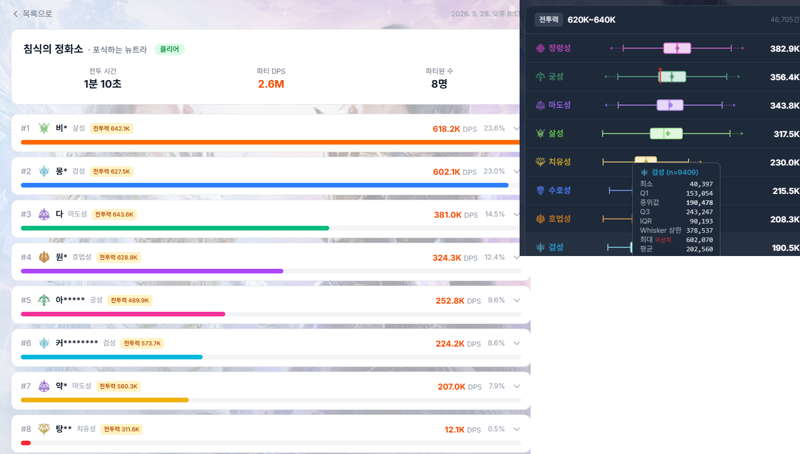Click the 정령성 class icon in chart panel
Screen dimensions: 800x454
point(540,48)
